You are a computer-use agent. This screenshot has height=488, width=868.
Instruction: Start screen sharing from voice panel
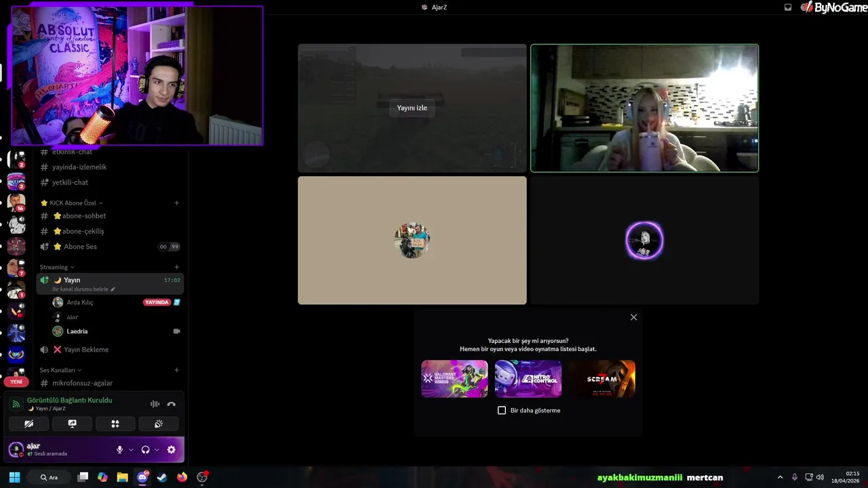pyautogui.click(x=72, y=424)
